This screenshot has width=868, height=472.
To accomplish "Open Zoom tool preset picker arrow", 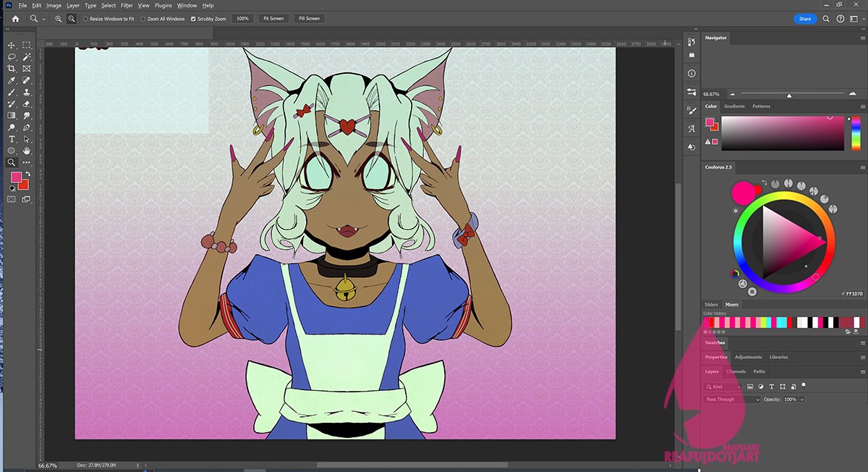I will click(43, 19).
